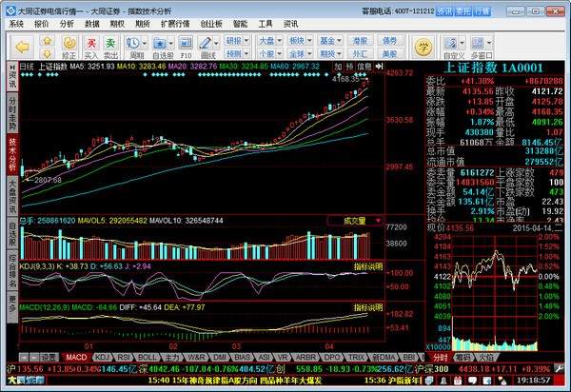Image resolution: width=571 pixels, height=392 pixels.
Task: Select the KDJ indicator tab
Action: tap(102, 357)
